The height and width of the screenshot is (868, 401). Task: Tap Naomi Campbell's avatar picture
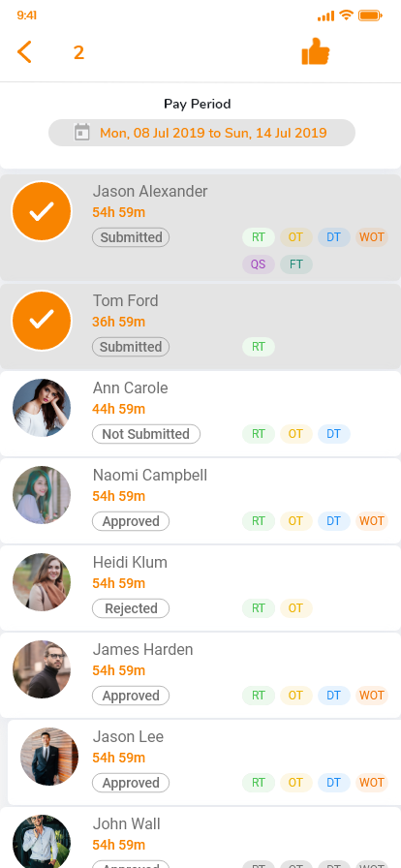pyautogui.click(x=42, y=495)
